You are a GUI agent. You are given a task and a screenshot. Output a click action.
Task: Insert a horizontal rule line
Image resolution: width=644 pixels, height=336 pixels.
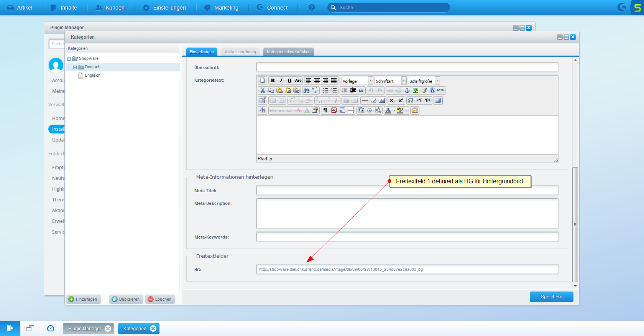pos(365,100)
